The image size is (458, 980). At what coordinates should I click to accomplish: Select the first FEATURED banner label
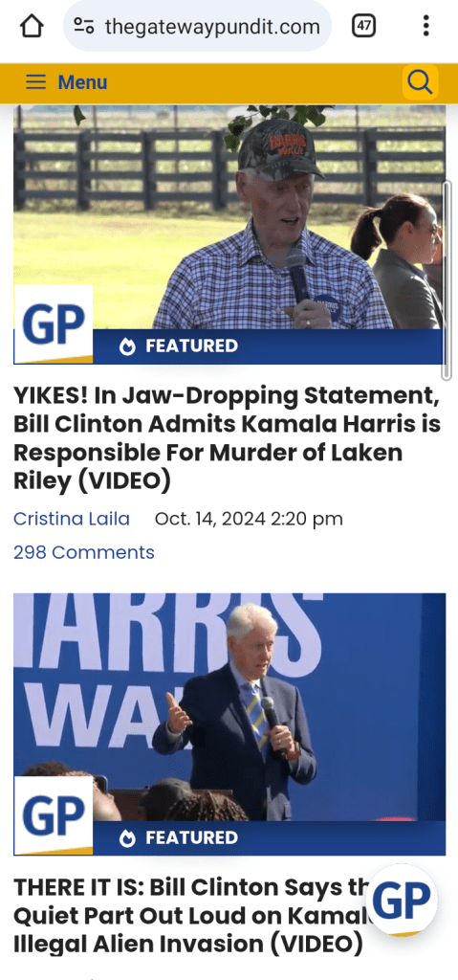click(x=192, y=346)
